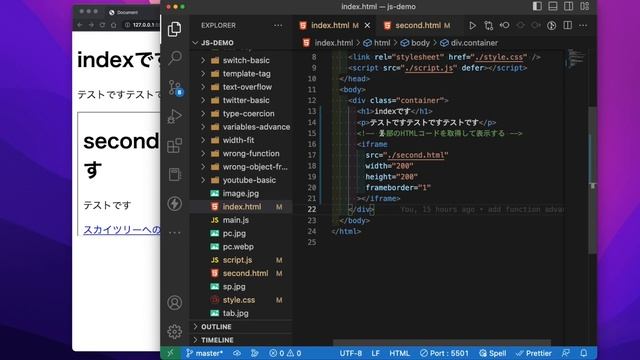Viewport: 640px width, 360px height.
Task: Open the Search view in activity bar
Action: [x=175, y=58]
